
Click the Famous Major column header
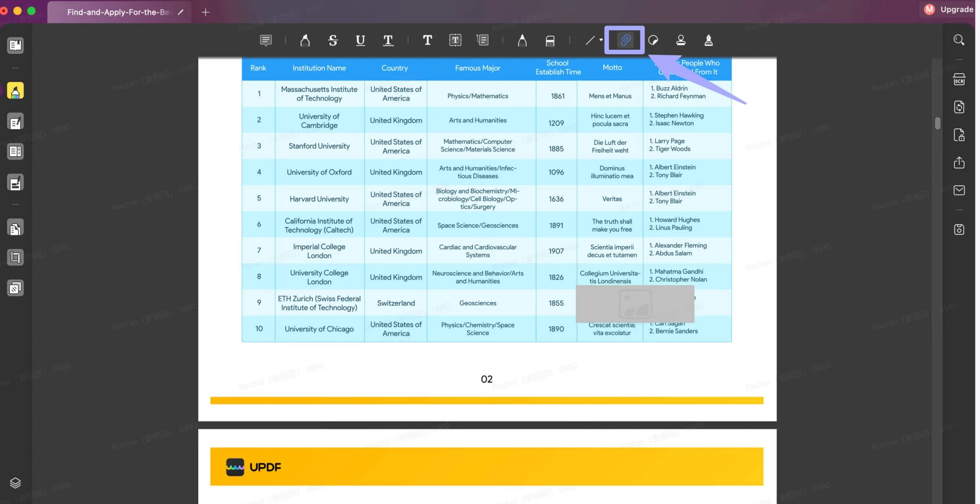click(x=477, y=68)
